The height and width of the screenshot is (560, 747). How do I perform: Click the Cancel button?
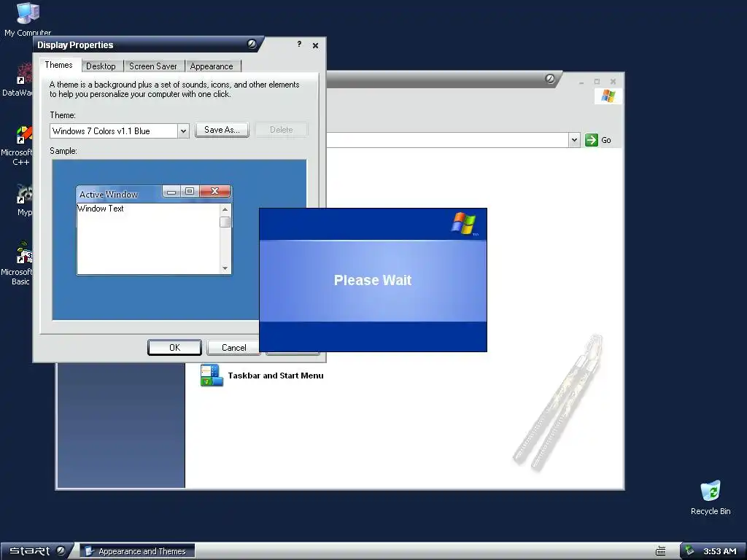234,348
